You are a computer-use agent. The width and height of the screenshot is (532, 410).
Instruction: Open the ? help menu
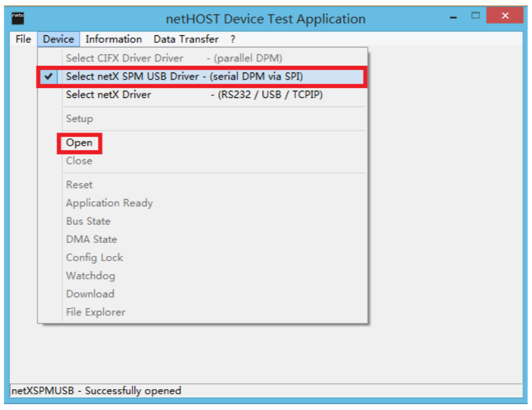(x=232, y=39)
